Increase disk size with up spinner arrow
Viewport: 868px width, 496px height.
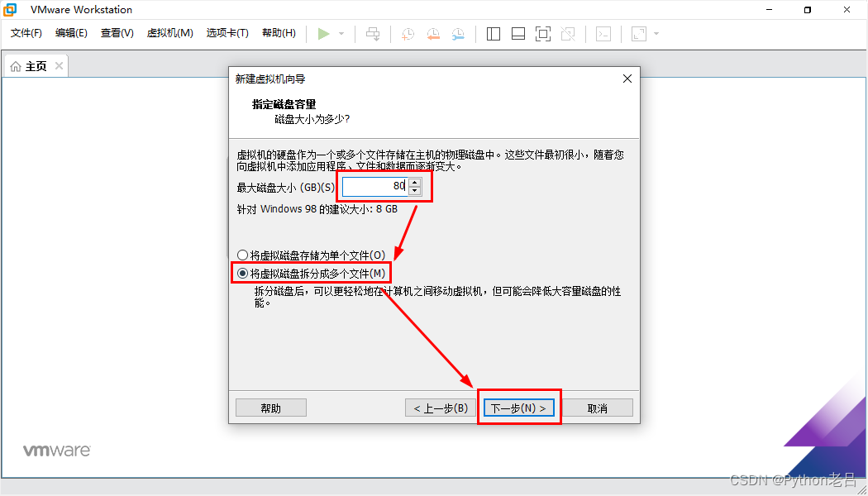tap(415, 182)
